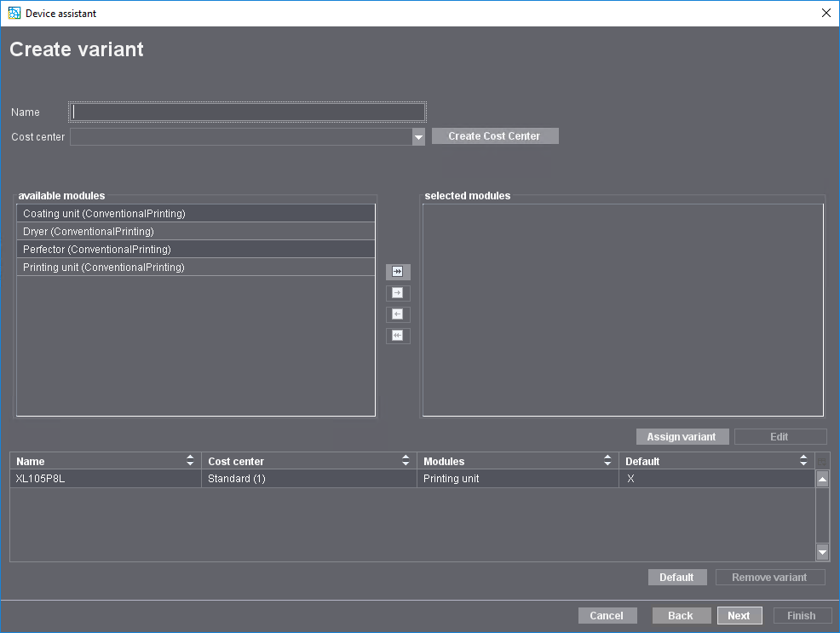Click the Remove variant button

pyautogui.click(x=769, y=577)
